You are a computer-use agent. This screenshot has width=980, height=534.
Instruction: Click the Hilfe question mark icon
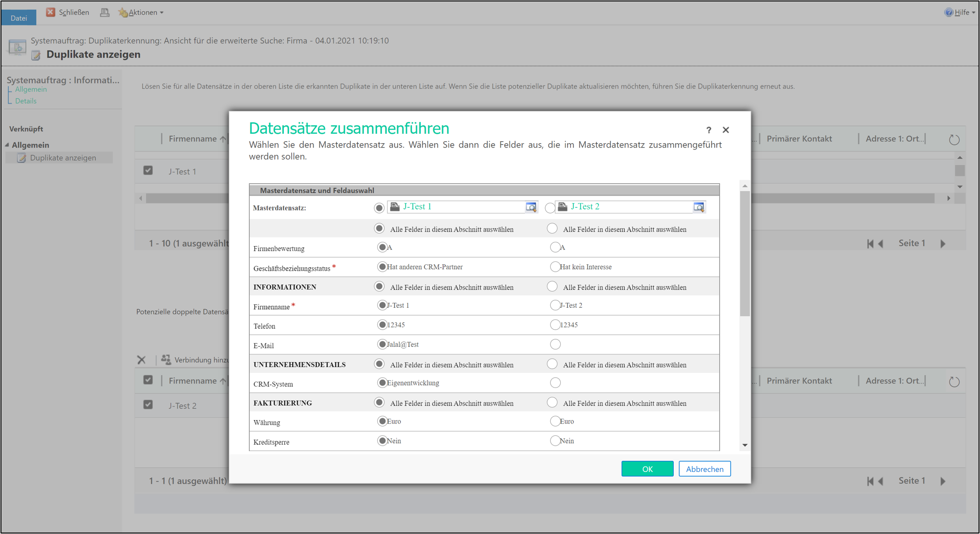[x=949, y=12]
